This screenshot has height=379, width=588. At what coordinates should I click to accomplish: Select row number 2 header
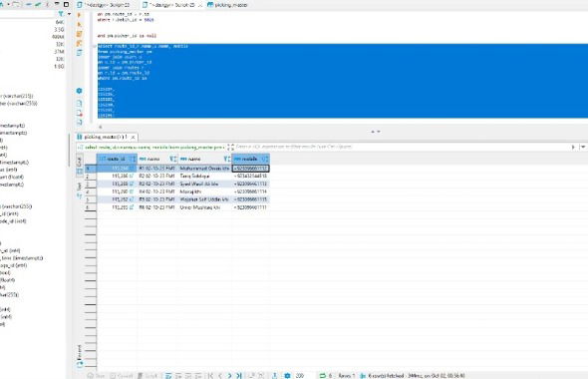[91, 176]
